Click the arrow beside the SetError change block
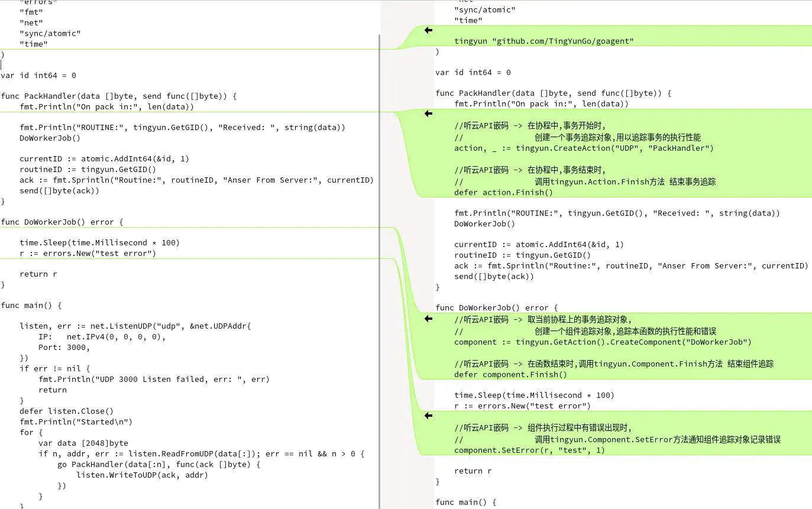This screenshot has width=812, height=509. click(428, 416)
